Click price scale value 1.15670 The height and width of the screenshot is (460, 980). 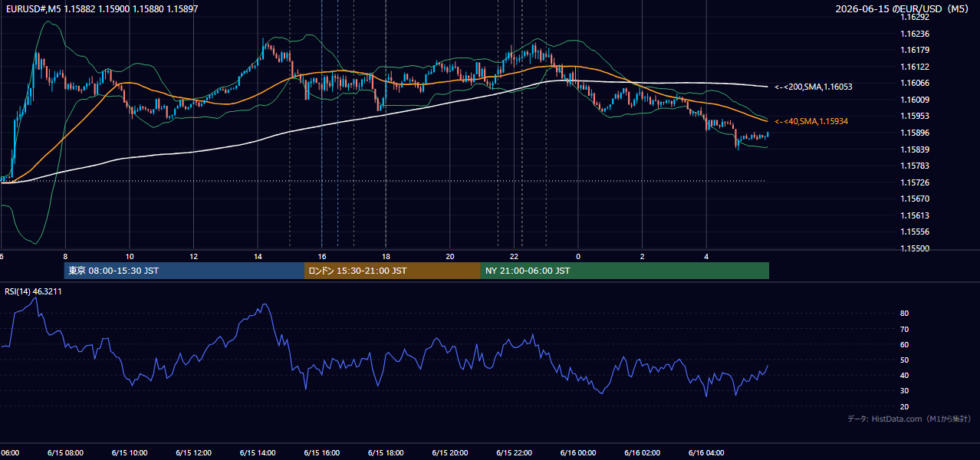[915, 199]
